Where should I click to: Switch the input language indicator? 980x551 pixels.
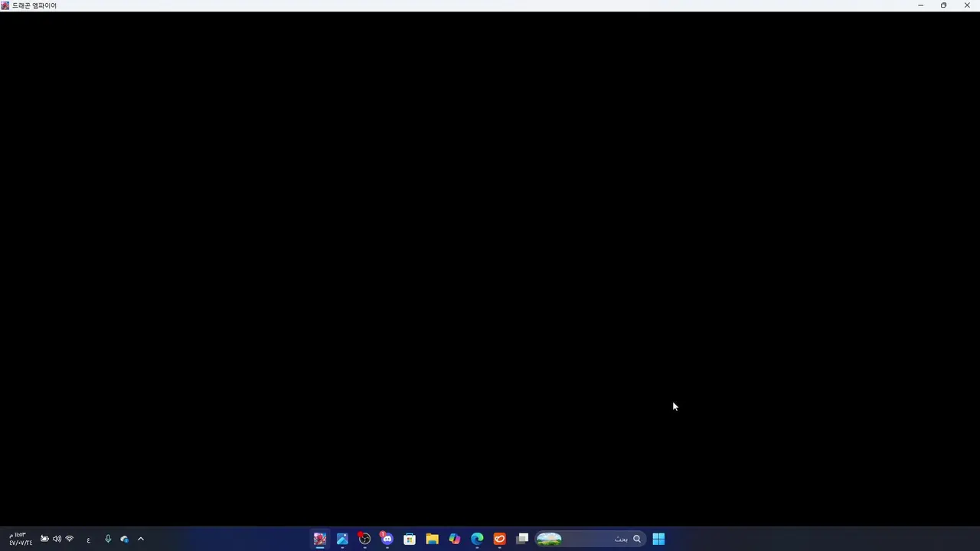tap(88, 540)
